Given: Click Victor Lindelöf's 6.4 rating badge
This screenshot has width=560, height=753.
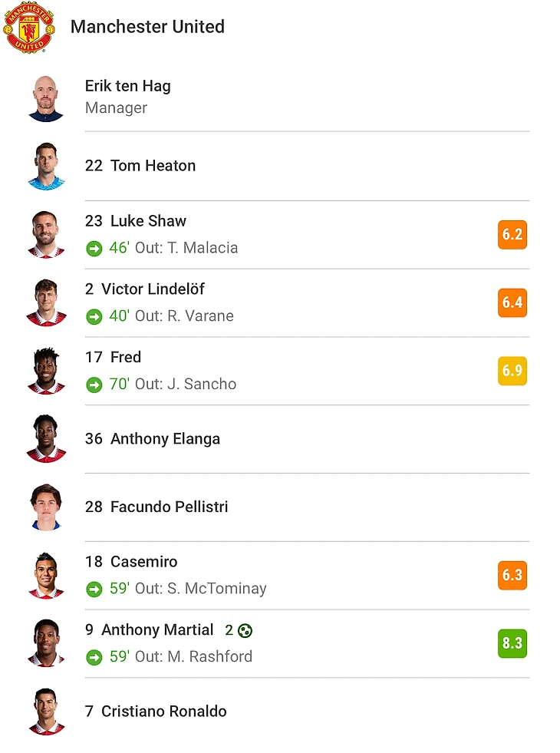Looking at the screenshot, I should click(x=512, y=302).
